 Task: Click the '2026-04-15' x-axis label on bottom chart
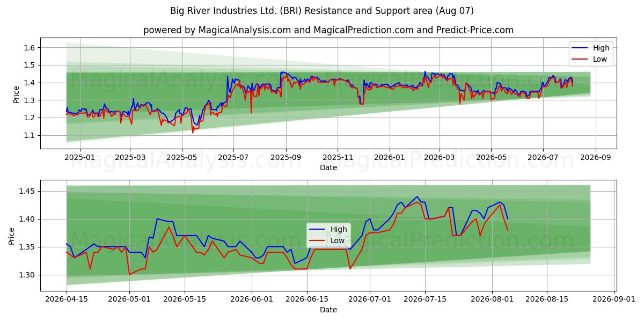pyautogui.click(x=67, y=299)
